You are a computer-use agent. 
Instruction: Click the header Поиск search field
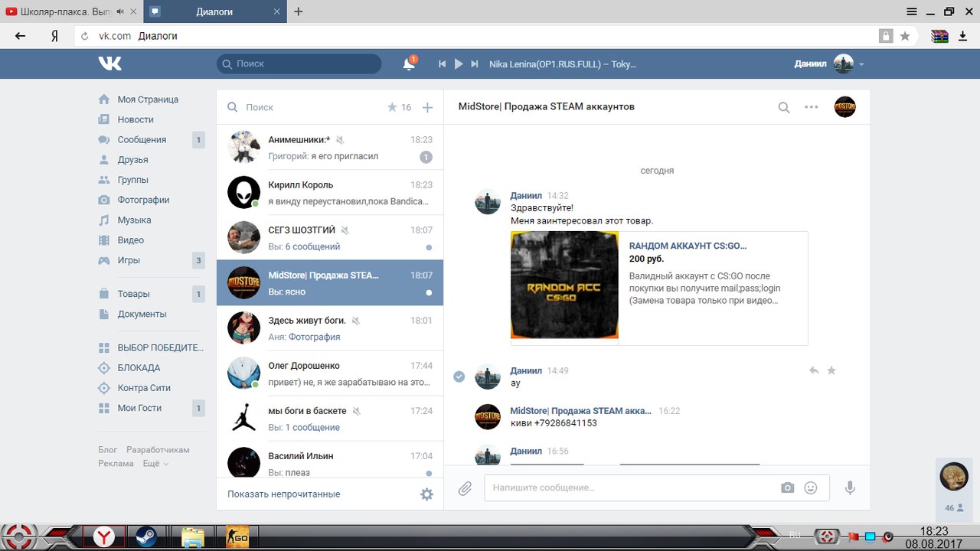point(299,64)
